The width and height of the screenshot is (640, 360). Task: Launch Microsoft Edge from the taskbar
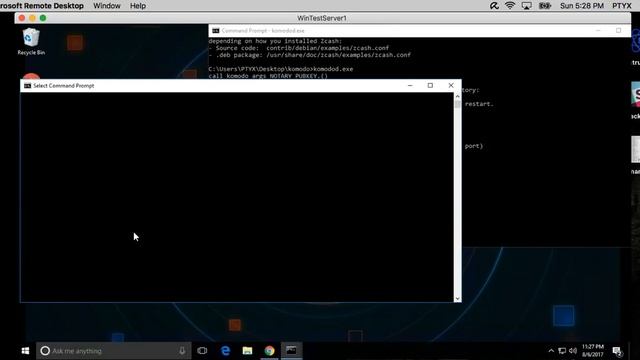[x=225, y=351]
